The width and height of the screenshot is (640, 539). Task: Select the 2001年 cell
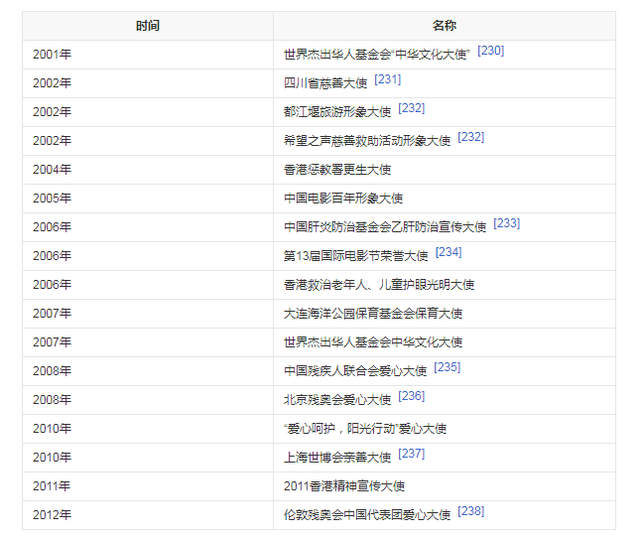[x=52, y=54]
